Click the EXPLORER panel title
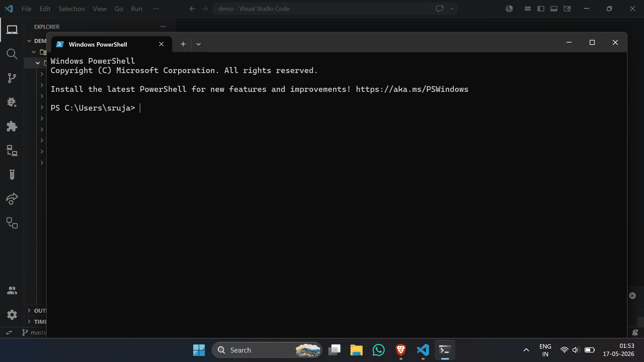Image resolution: width=644 pixels, height=362 pixels. pyautogui.click(x=47, y=27)
